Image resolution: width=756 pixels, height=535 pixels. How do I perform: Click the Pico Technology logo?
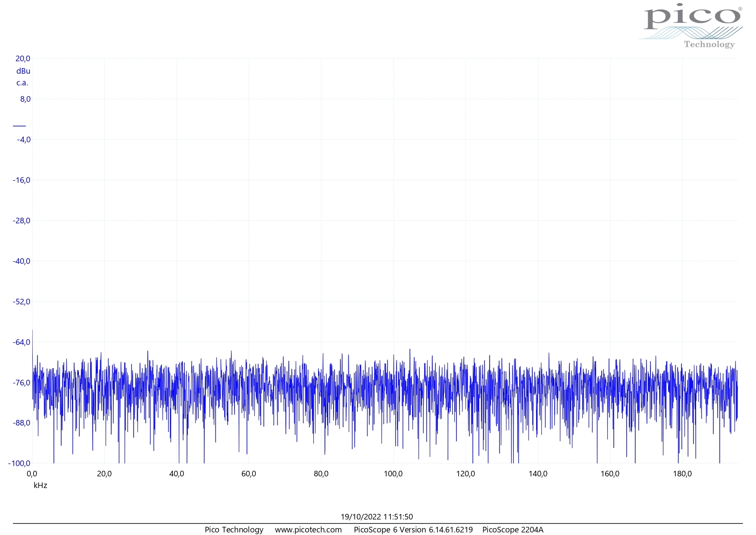tap(691, 26)
